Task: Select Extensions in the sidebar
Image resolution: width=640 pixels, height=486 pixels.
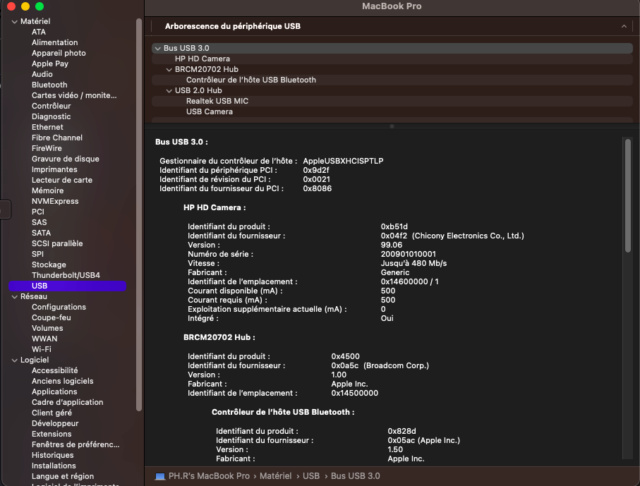Action: (x=51, y=435)
